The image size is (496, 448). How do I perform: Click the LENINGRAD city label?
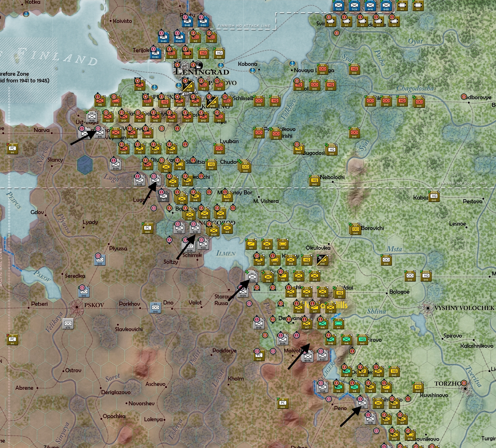pos(202,72)
